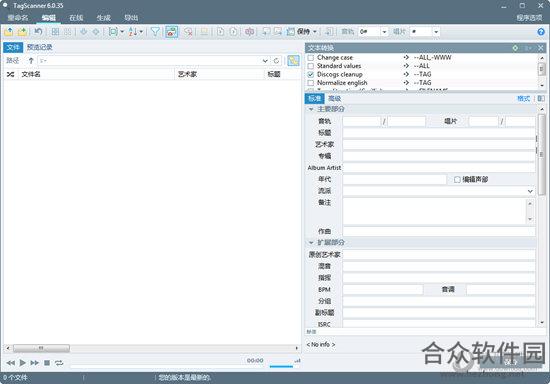
Task: Click the select all files grid icon
Action: coord(55,32)
